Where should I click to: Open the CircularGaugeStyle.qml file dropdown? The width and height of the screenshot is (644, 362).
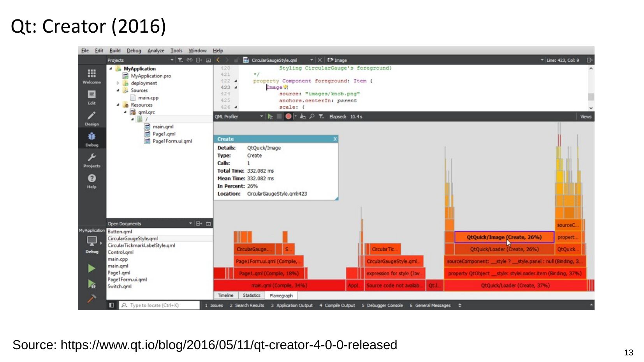[311, 60]
